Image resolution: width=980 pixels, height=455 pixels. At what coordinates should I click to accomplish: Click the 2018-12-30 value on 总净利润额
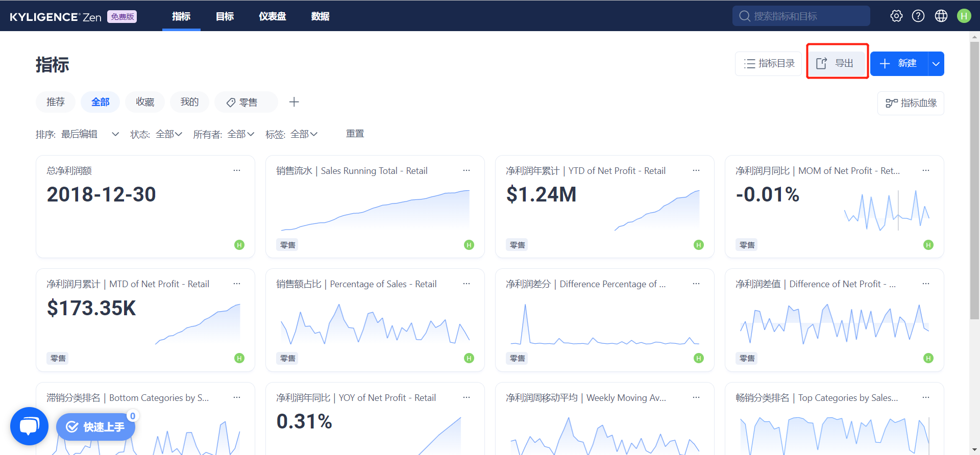pos(101,194)
